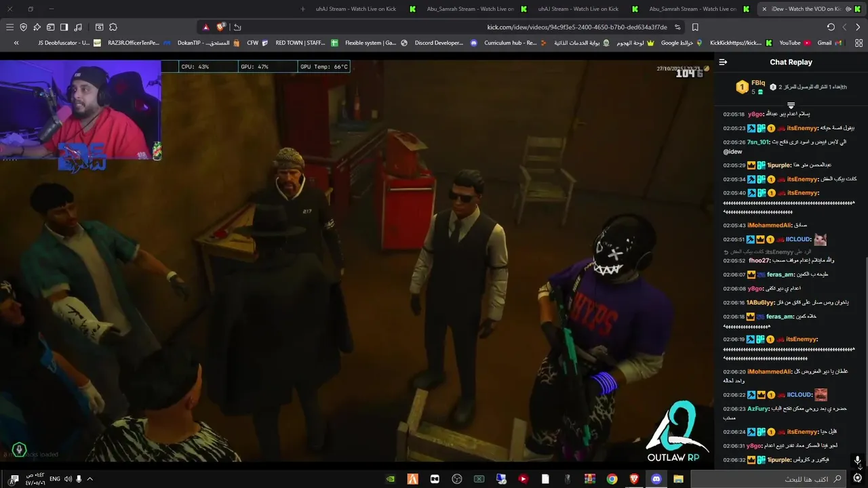Click 7sn_101 username in chat
The width and height of the screenshot is (868, 488).
[x=758, y=142]
